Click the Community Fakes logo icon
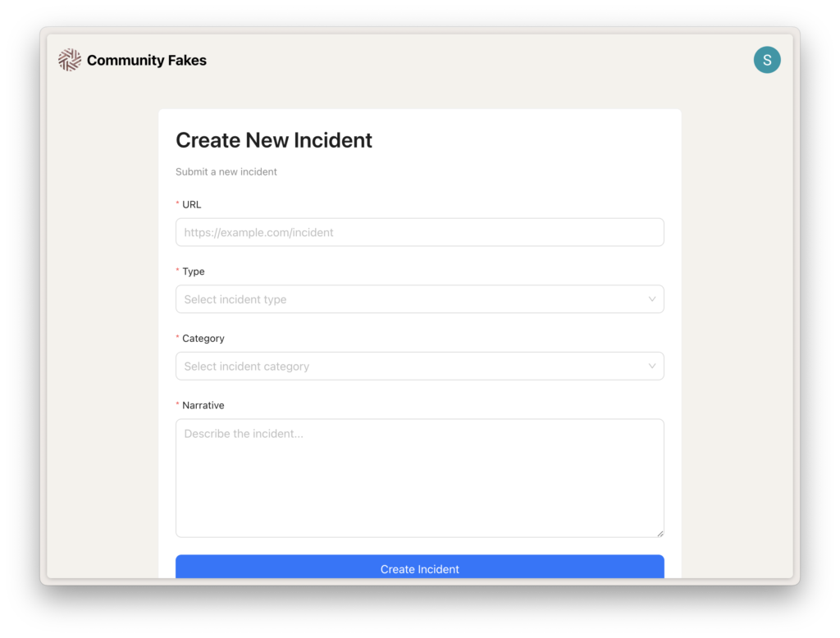The height and width of the screenshot is (638, 840). (x=70, y=60)
